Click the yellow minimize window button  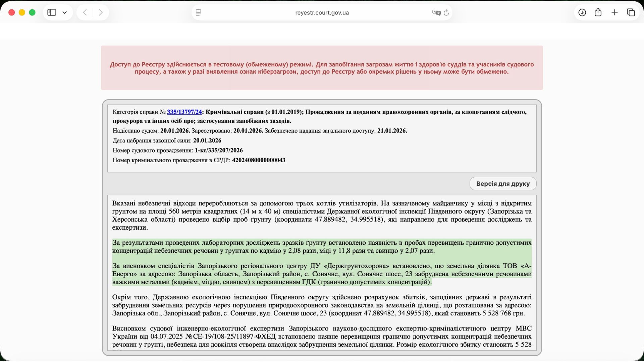click(22, 12)
